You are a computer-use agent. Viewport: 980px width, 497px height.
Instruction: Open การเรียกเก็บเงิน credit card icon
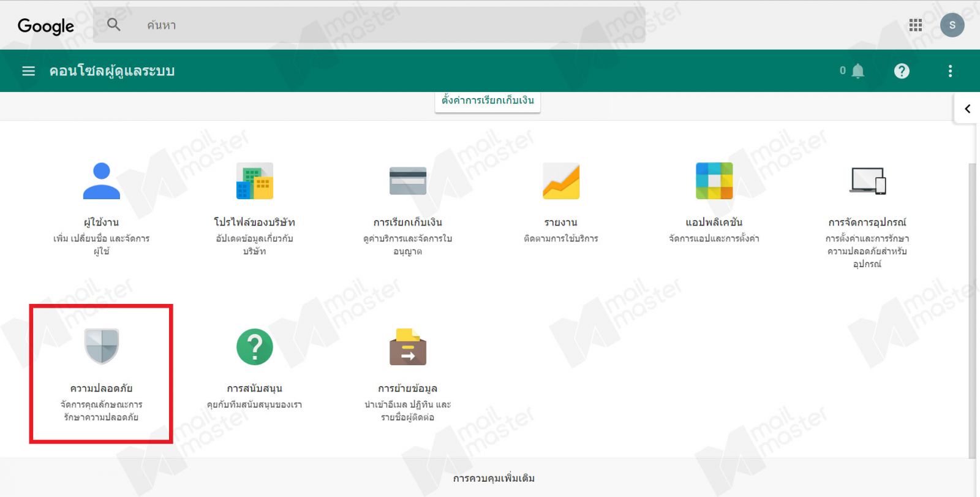[408, 181]
